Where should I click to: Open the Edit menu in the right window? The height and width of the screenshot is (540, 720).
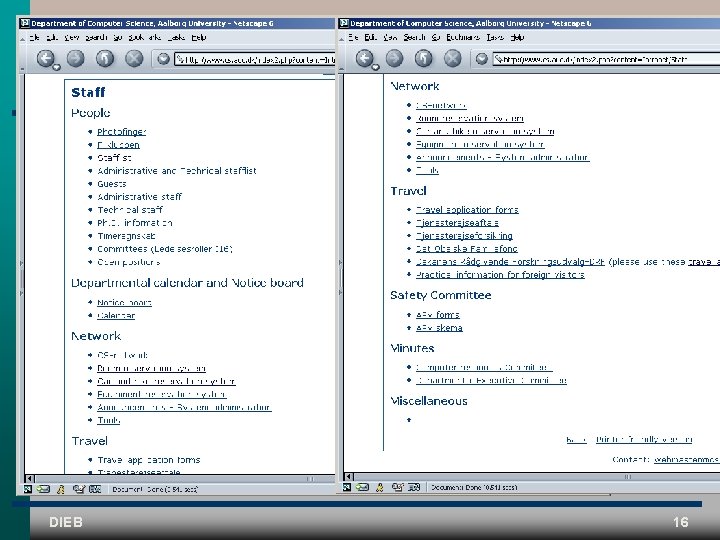coord(371,37)
